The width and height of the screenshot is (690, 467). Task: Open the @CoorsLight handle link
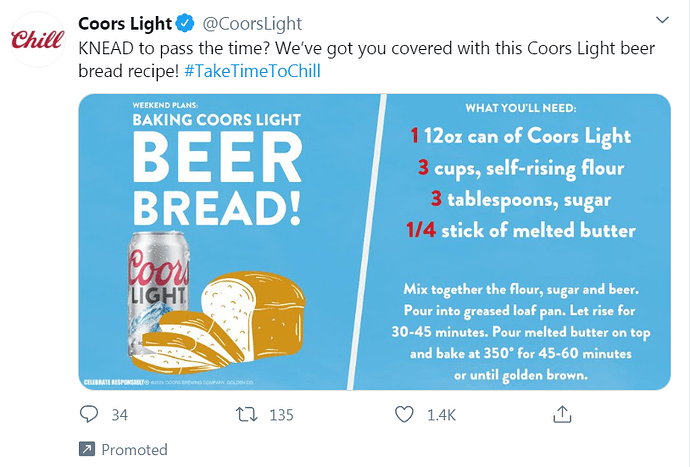coord(252,23)
